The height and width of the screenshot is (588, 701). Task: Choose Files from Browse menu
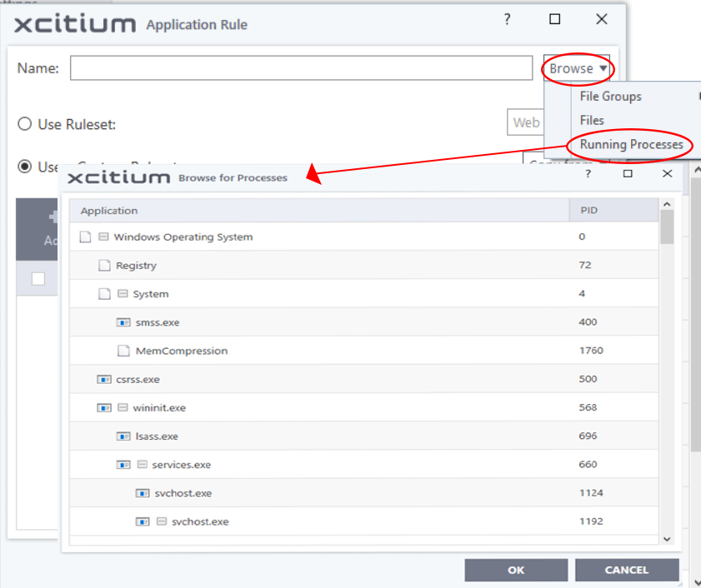click(592, 121)
